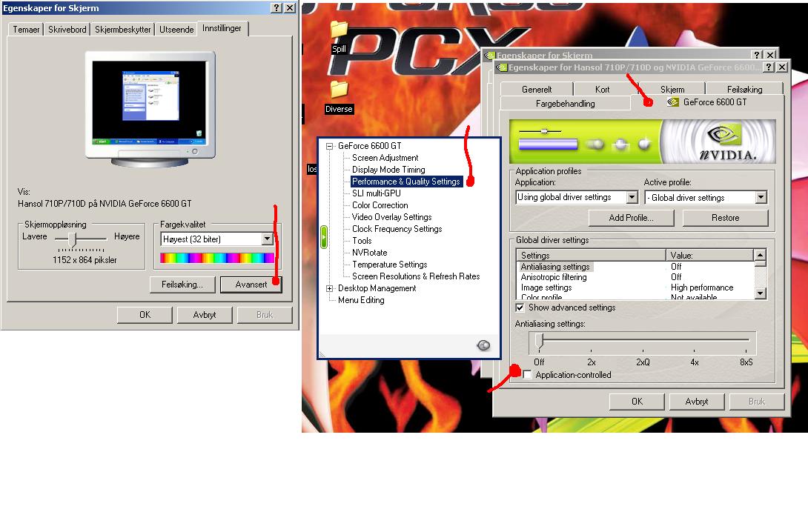The height and width of the screenshot is (532, 808).
Task: Click the monitor preview image in display properties
Action: pyautogui.click(x=150, y=109)
